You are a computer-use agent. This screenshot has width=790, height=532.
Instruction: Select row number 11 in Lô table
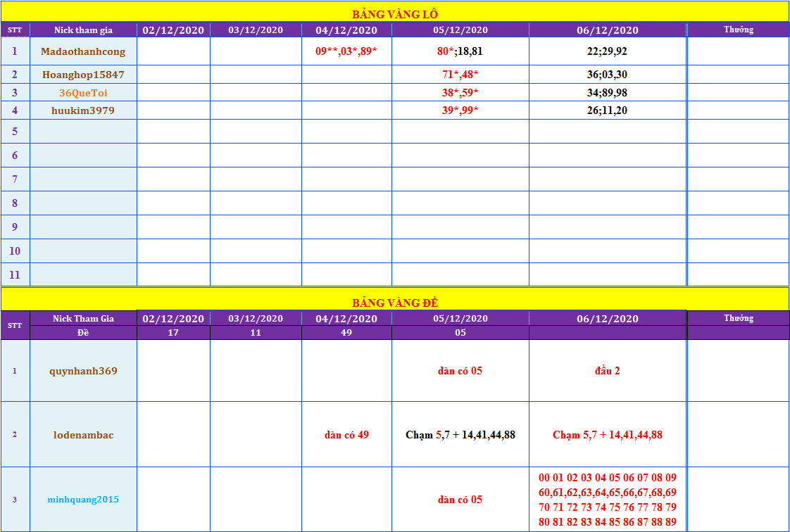click(15, 274)
